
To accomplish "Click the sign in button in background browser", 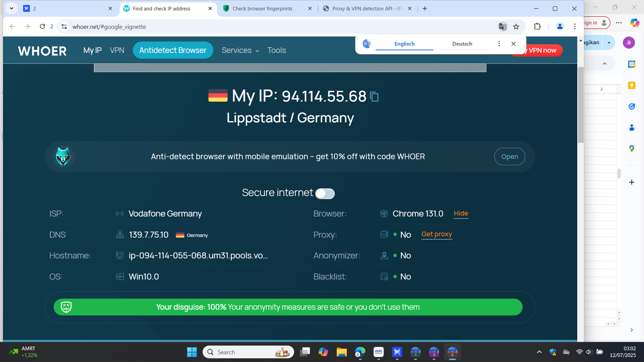I will tap(597, 23).
